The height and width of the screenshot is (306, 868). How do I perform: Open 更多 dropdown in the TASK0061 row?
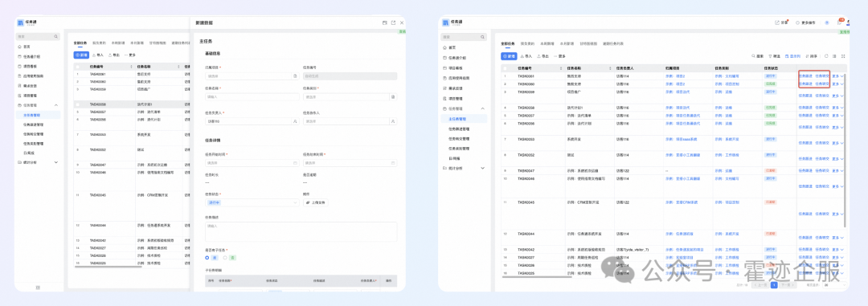[x=837, y=75]
